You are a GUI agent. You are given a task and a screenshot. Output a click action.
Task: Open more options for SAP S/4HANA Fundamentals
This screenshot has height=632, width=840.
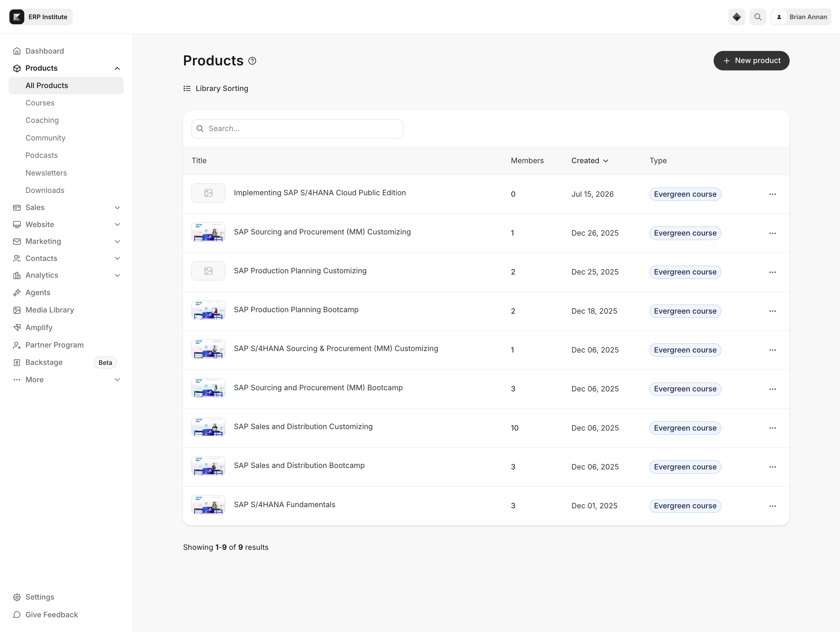(x=772, y=506)
